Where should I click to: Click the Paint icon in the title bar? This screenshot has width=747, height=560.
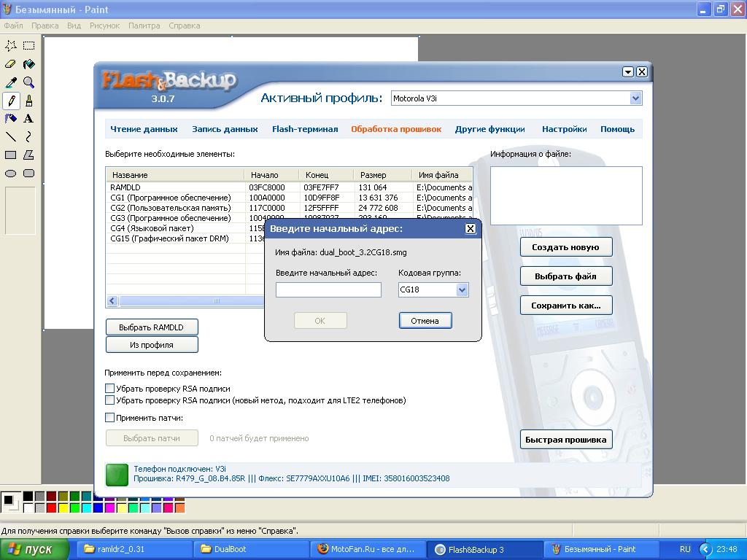click(7, 9)
